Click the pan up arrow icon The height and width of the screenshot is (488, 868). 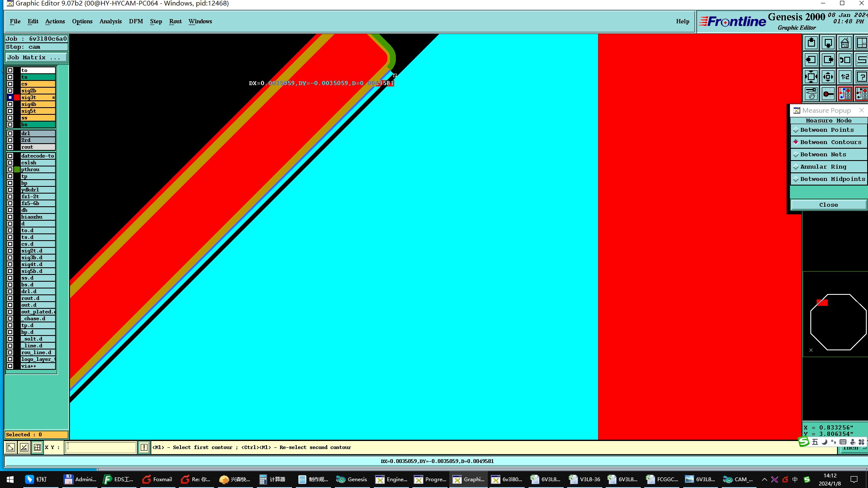(x=811, y=43)
